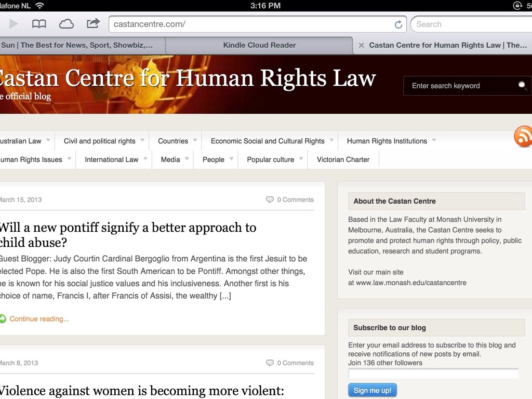Click the green Continue reading arrow icon
The width and height of the screenshot is (532, 399).
tap(3, 318)
